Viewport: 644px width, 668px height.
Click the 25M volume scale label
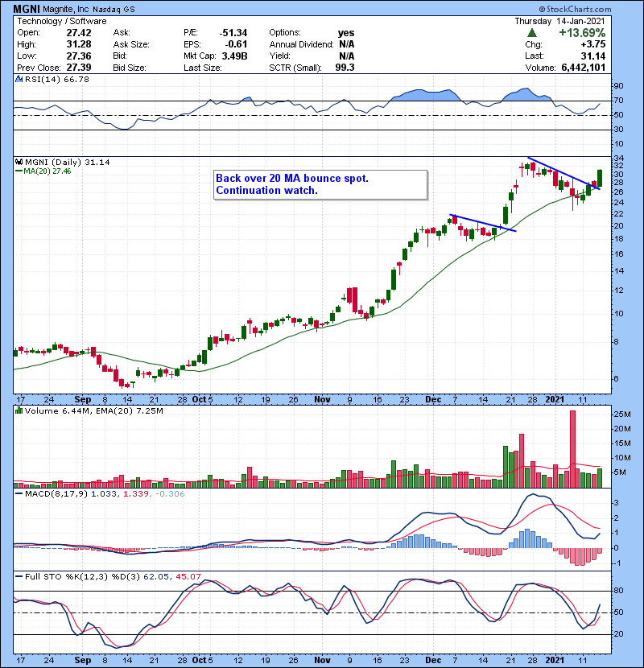[621, 414]
